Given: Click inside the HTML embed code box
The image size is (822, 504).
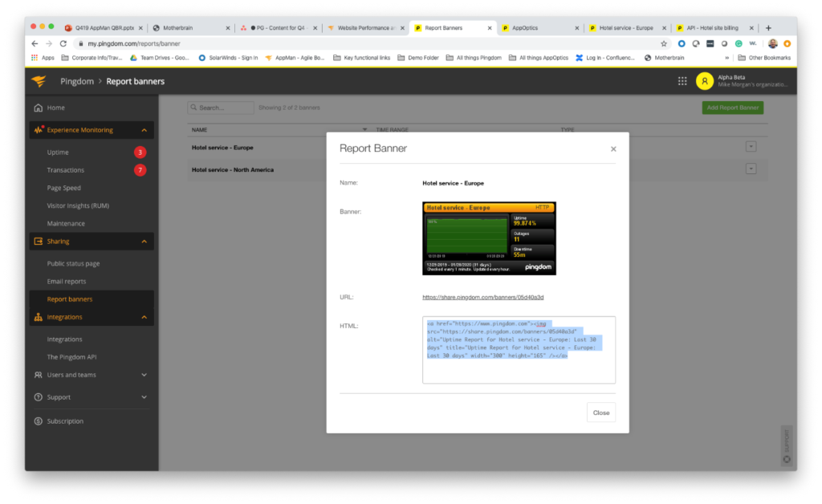Looking at the screenshot, I should tap(519, 350).
